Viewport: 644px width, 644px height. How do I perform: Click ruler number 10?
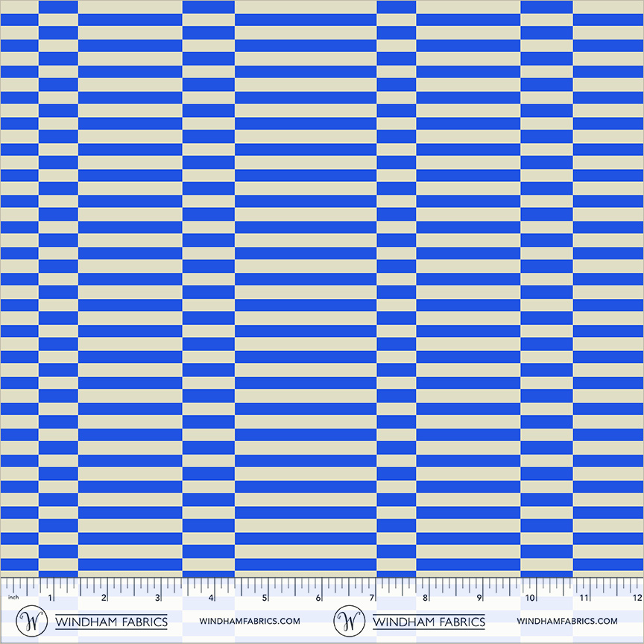[530, 598]
